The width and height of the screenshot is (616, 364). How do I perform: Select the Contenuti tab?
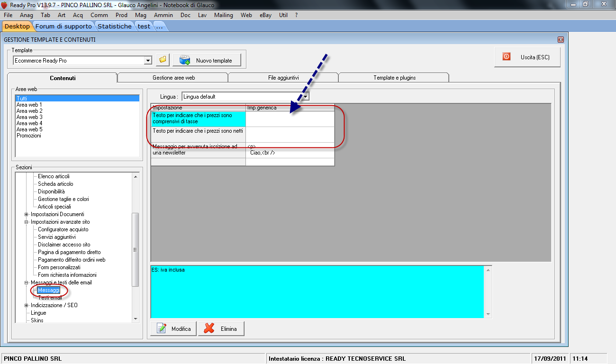63,78
